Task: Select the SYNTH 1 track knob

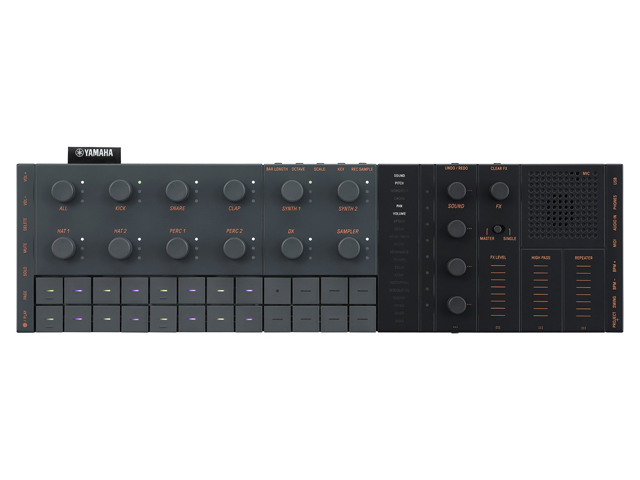Action: point(291,190)
